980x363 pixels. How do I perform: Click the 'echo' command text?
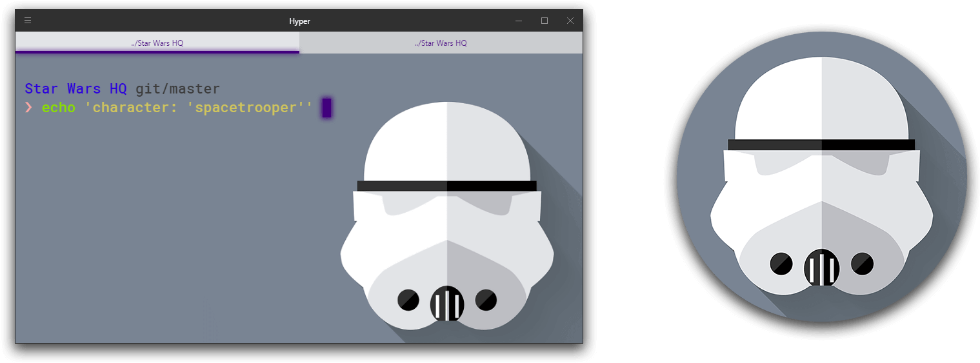point(59,108)
